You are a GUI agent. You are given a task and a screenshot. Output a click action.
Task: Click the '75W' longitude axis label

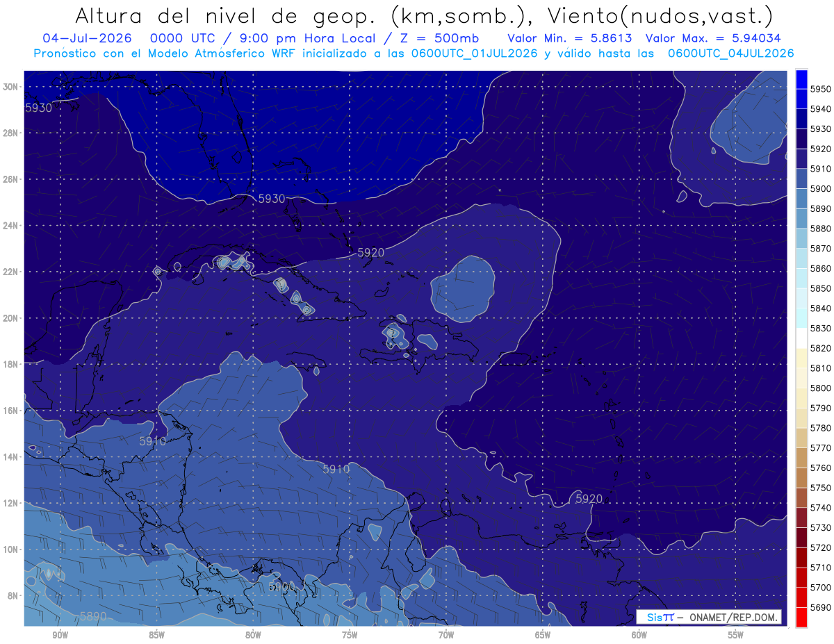click(350, 636)
